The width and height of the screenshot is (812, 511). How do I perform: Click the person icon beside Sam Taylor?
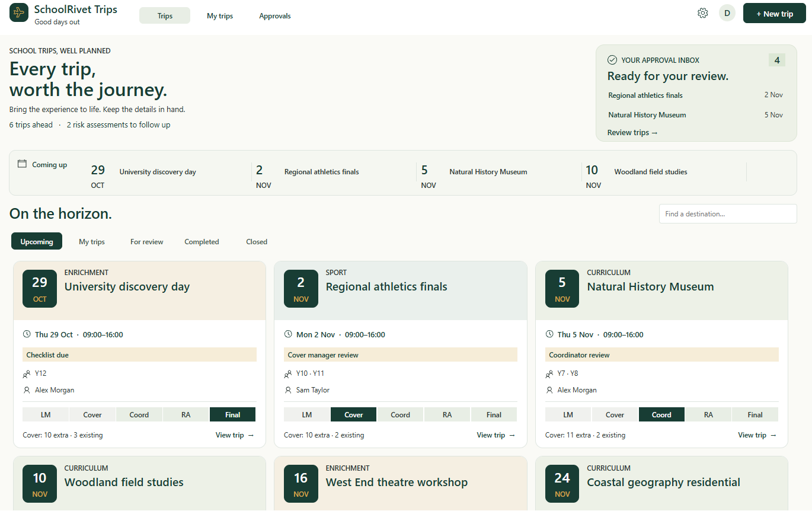[x=288, y=390]
